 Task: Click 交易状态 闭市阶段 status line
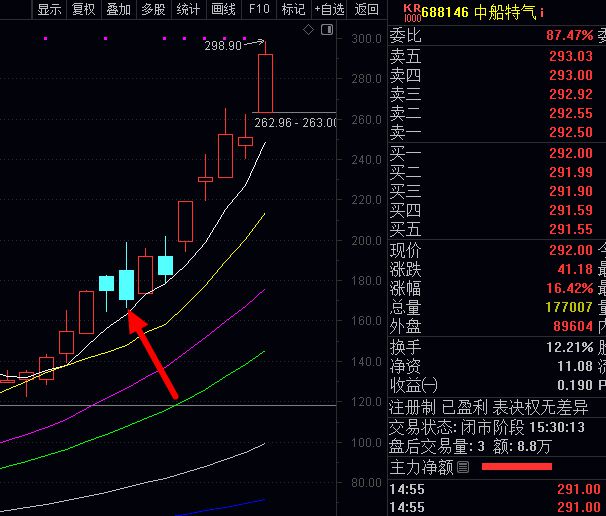[487, 427]
